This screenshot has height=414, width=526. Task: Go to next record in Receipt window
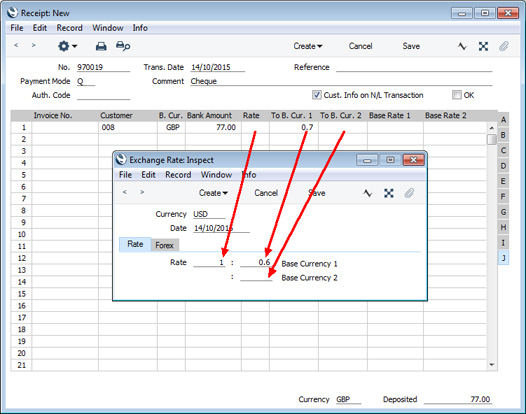point(33,45)
